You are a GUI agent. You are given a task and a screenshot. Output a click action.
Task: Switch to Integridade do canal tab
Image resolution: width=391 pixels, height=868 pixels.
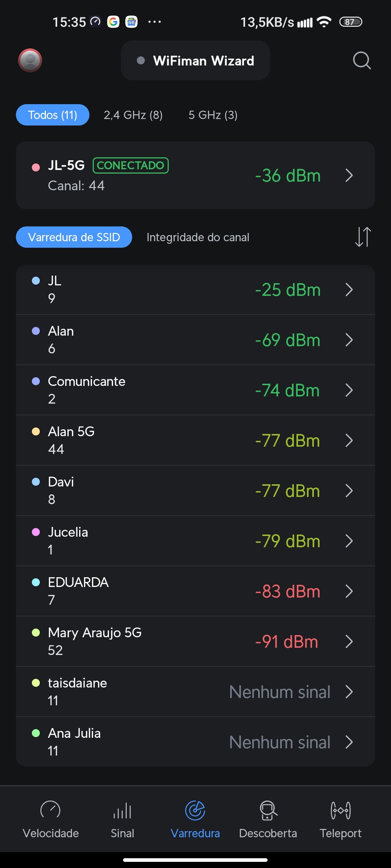coord(198,237)
